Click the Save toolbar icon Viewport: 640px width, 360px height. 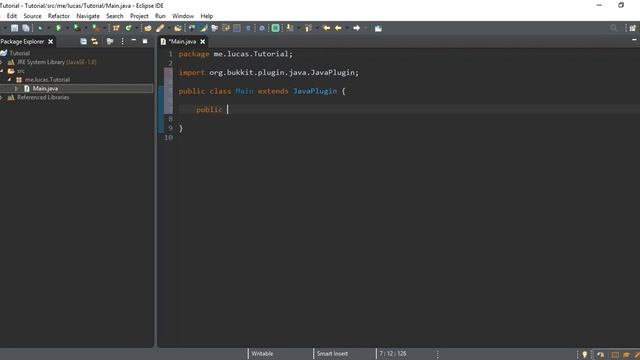tap(14, 28)
